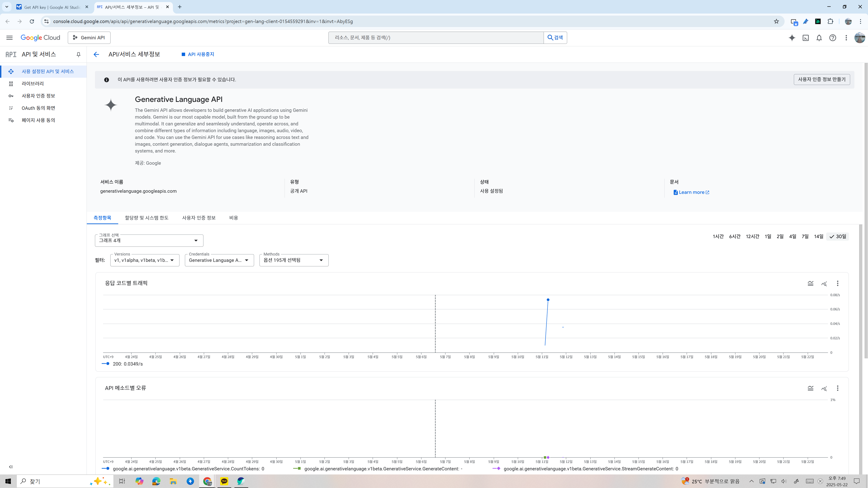Viewport: 868px width, 488px height.
Task: Select the 30일 time range
Action: (x=838, y=236)
